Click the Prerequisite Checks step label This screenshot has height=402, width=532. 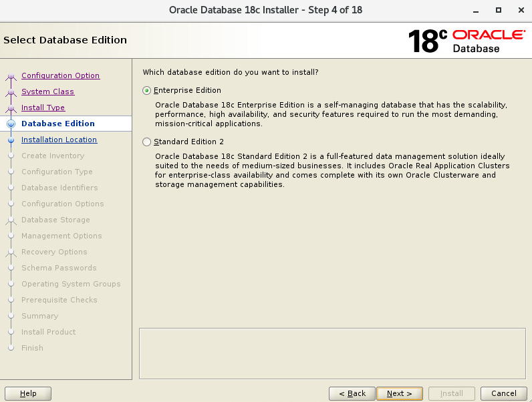click(59, 300)
